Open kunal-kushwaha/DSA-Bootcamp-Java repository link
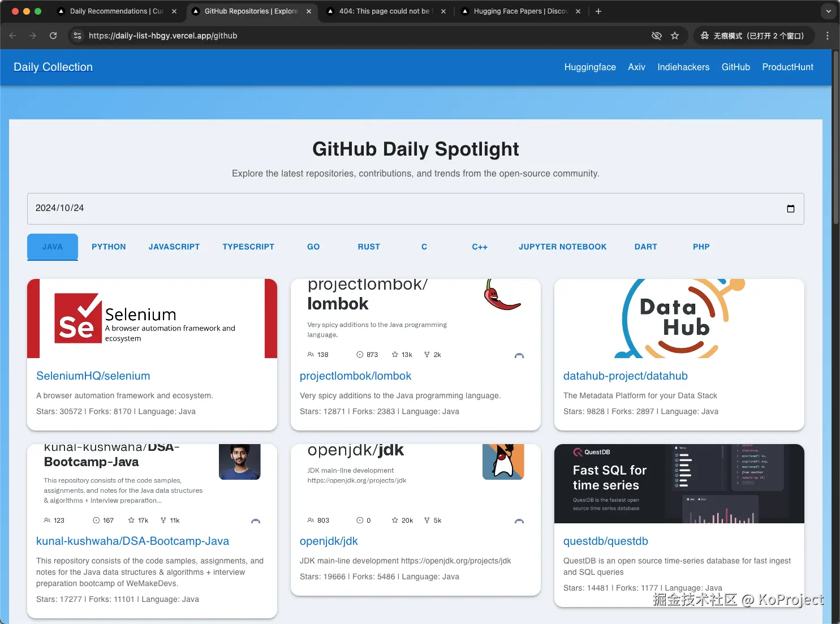The width and height of the screenshot is (840, 624). coord(133,541)
